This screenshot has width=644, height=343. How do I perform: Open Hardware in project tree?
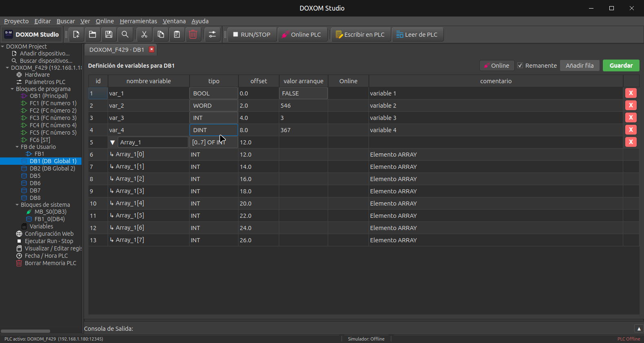coord(37,75)
